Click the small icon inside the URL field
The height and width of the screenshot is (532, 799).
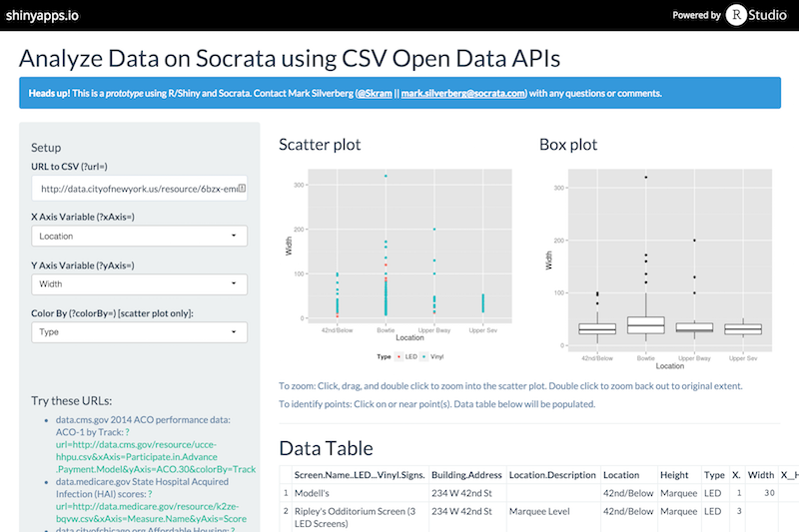click(x=242, y=188)
